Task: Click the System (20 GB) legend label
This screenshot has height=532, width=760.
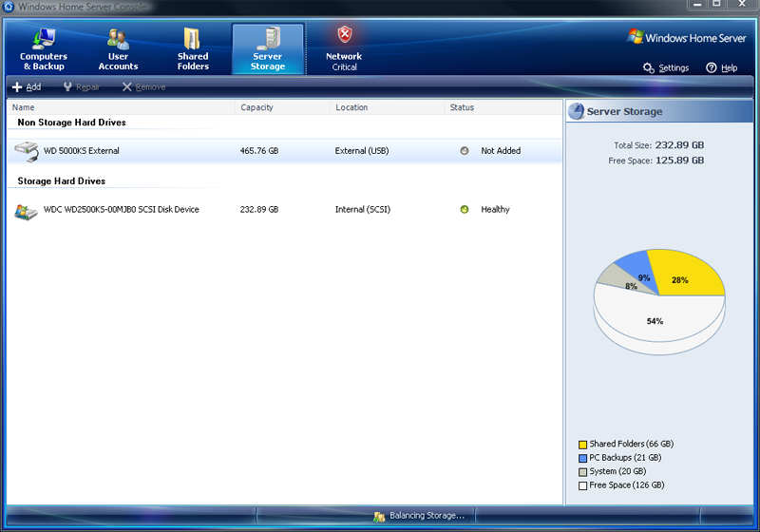Action: [617, 471]
